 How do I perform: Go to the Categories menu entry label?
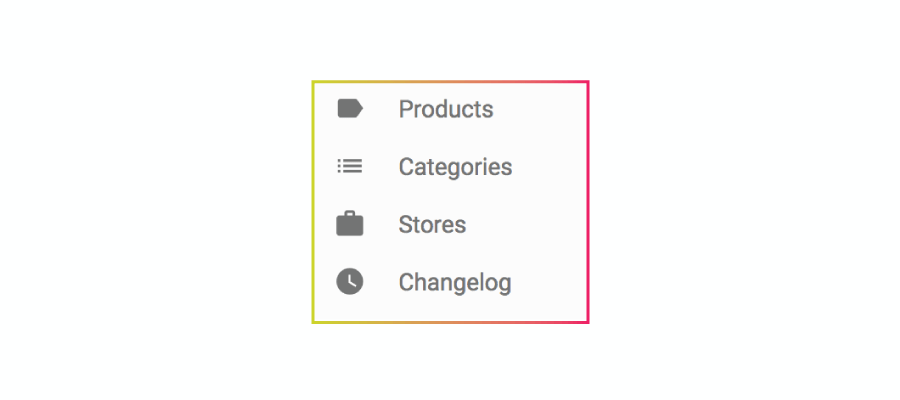click(x=455, y=167)
